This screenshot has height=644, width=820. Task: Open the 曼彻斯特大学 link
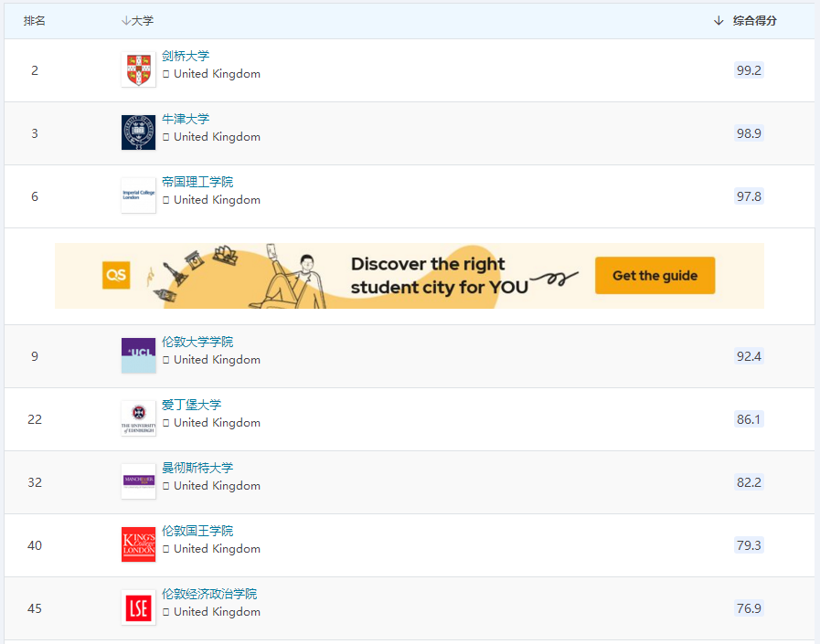[x=197, y=468]
